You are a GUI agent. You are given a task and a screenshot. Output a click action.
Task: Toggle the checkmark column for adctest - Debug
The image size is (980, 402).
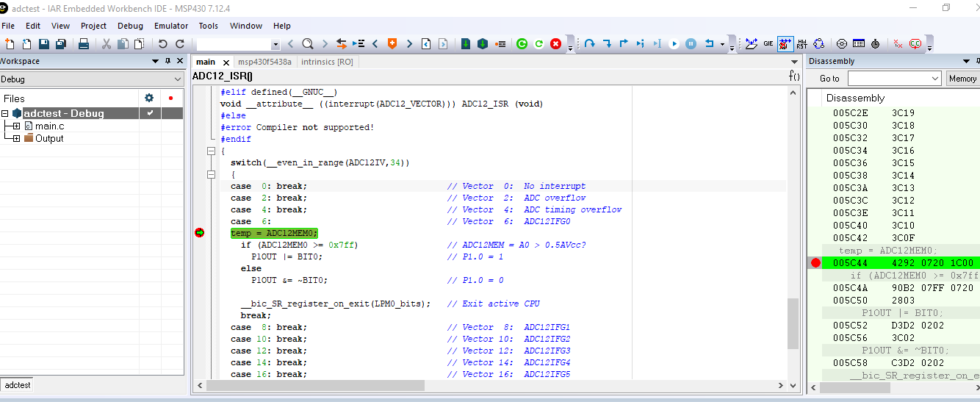click(150, 113)
